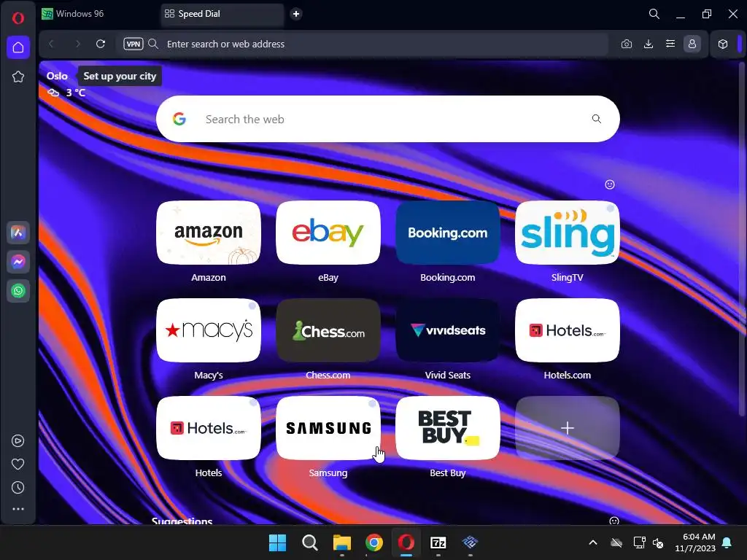Open Easy Setup sliders icon
Screen dimensions: 747x560
click(x=670, y=44)
